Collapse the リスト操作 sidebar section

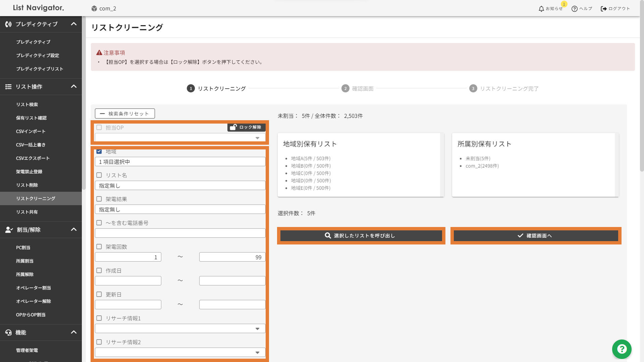pyautogui.click(x=74, y=87)
